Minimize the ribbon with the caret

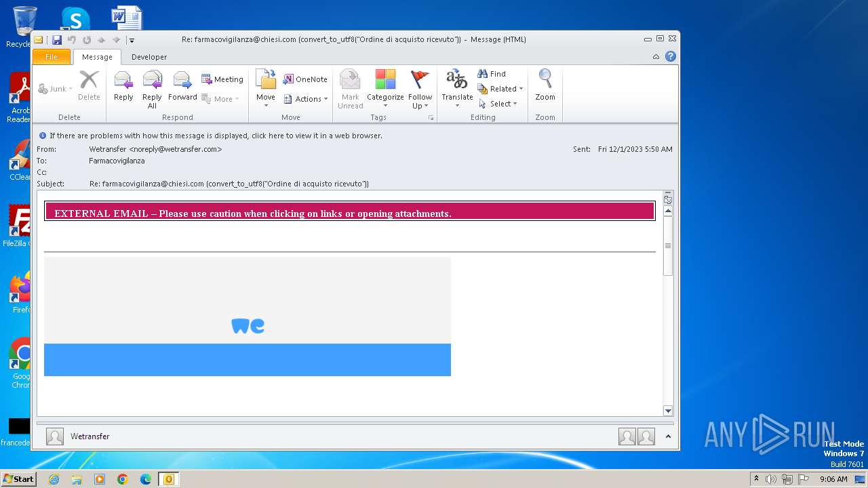click(656, 57)
